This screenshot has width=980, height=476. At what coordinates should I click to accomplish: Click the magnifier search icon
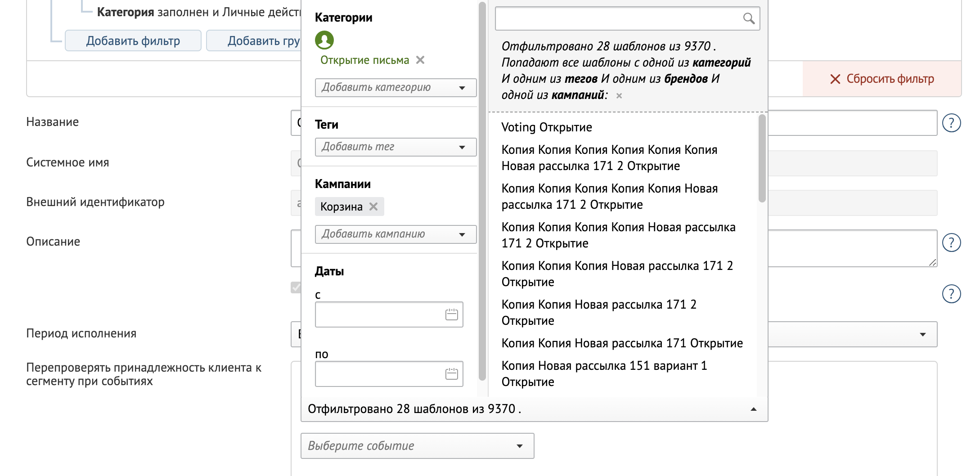click(x=749, y=18)
